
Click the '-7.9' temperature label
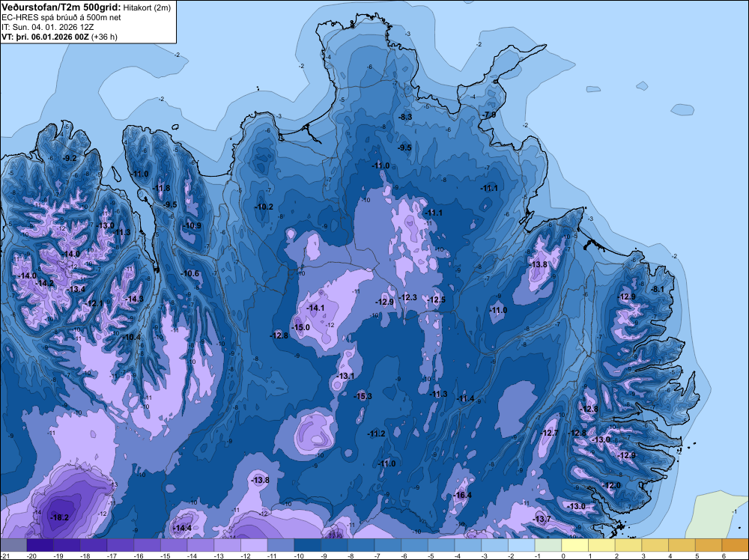(x=488, y=115)
